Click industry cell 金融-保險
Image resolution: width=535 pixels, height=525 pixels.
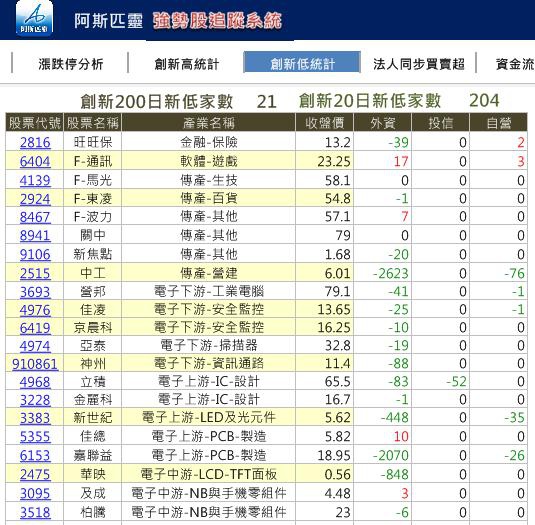(209, 142)
